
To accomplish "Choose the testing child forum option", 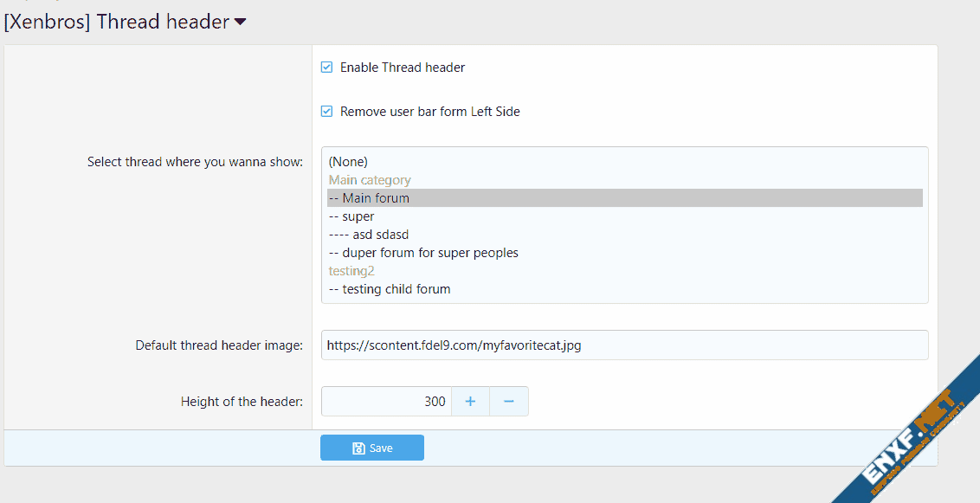I will 390,289.
